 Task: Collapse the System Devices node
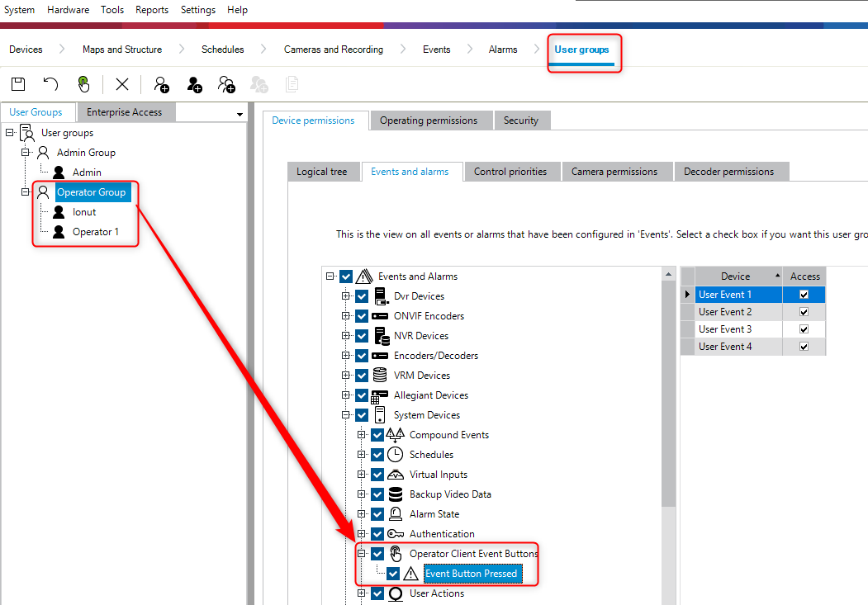pos(346,415)
